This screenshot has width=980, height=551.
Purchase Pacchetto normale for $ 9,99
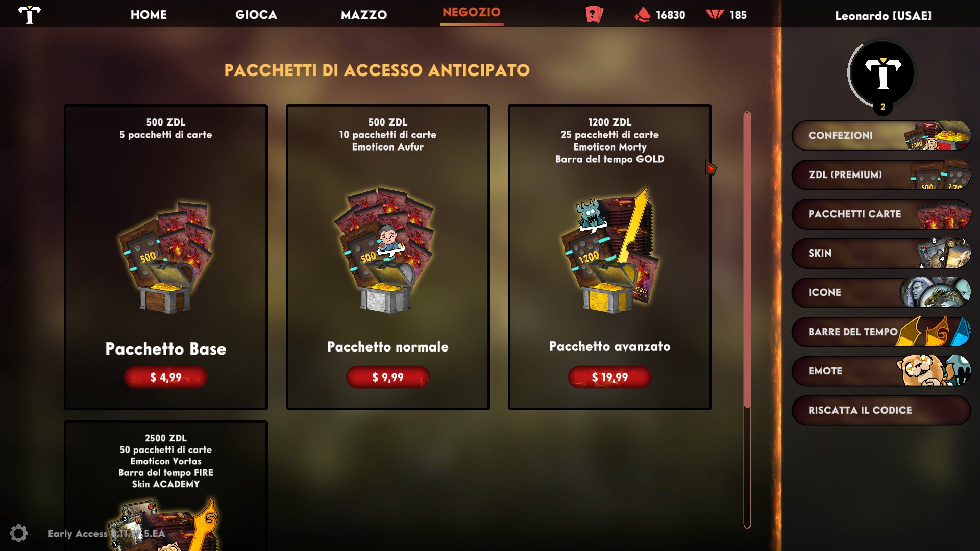pos(388,377)
